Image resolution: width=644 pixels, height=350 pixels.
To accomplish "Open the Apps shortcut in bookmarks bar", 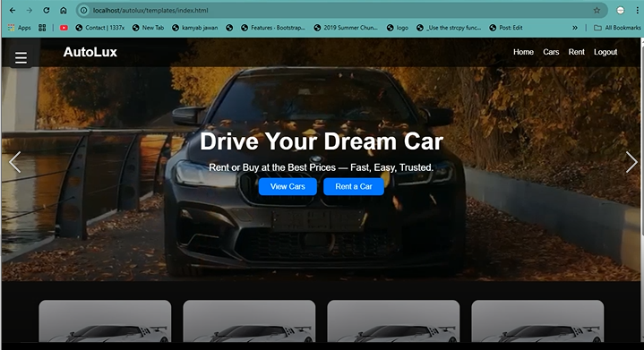I will (20, 28).
